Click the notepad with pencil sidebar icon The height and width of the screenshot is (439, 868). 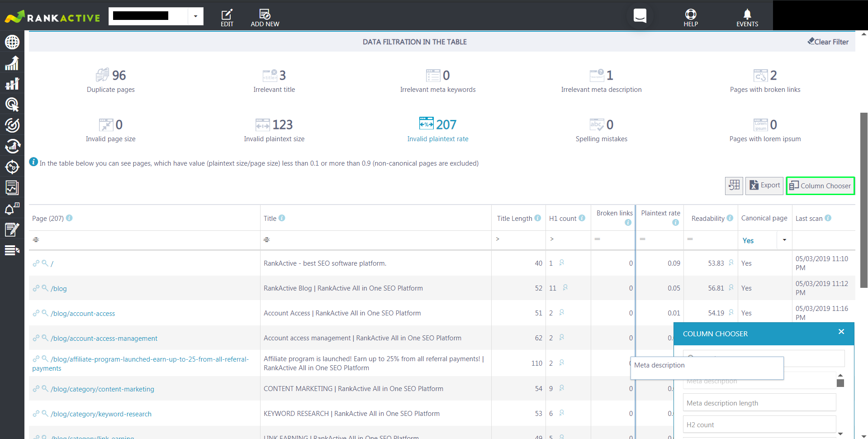(12, 229)
